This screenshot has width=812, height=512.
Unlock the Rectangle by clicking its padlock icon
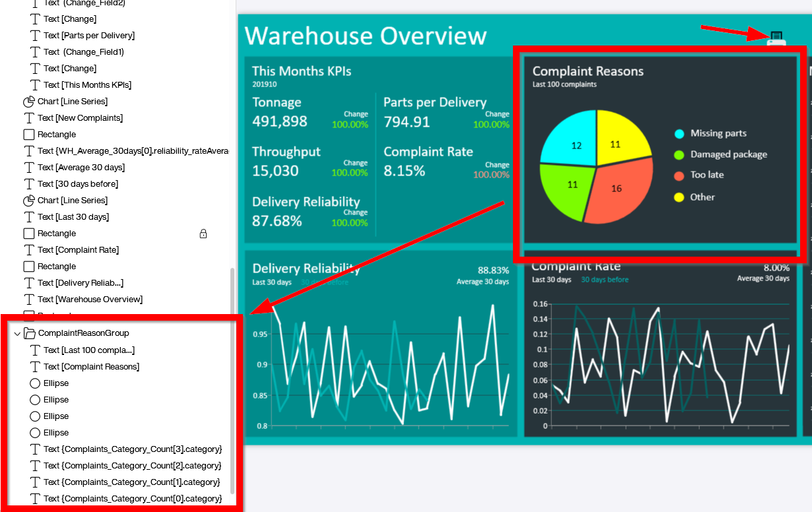pyautogui.click(x=203, y=233)
